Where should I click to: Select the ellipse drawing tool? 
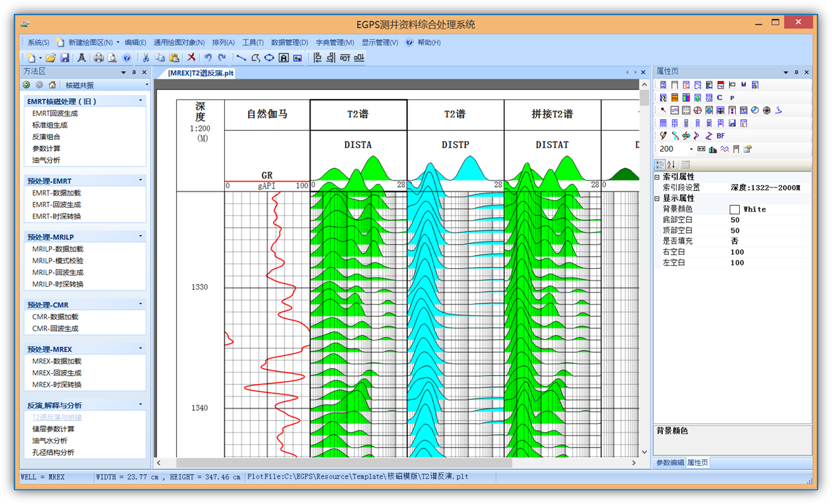point(269,58)
